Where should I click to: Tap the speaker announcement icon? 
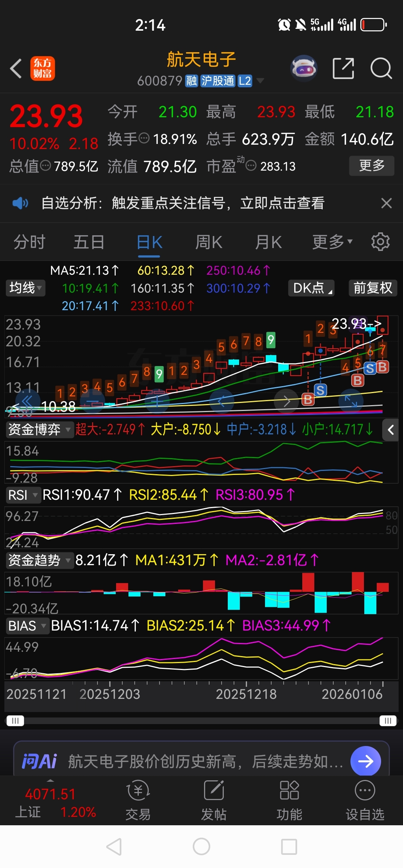(x=20, y=203)
